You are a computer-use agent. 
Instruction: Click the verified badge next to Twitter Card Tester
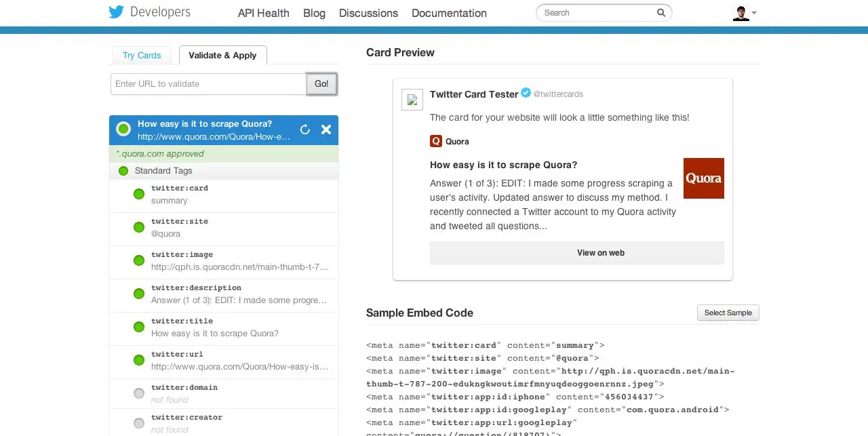point(526,93)
